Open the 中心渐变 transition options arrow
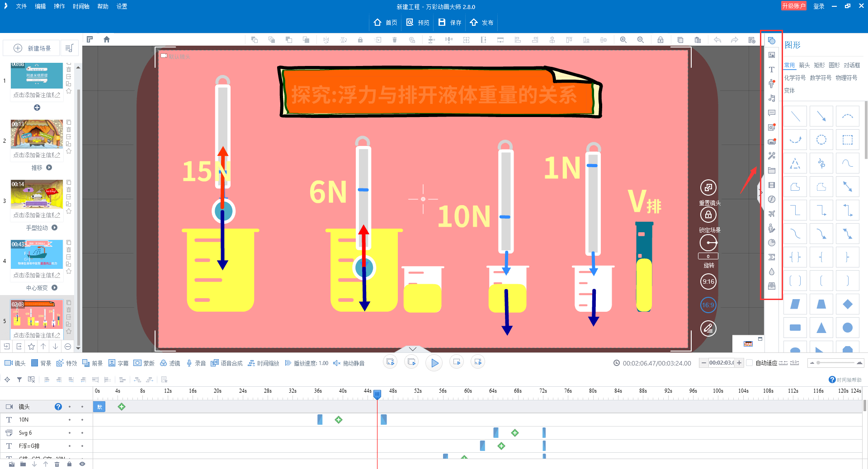 click(55, 288)
